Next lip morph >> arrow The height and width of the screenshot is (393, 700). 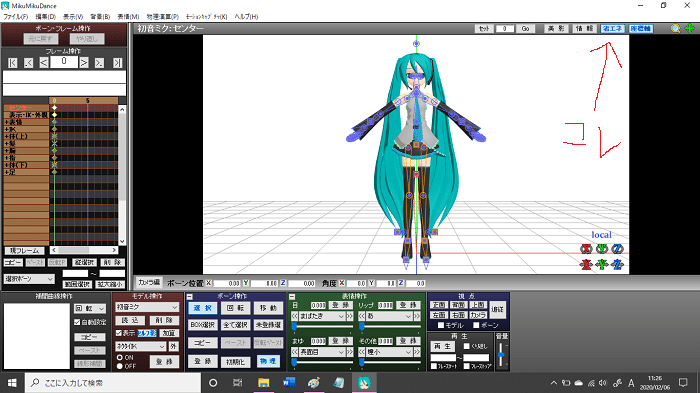click(417, 316)
